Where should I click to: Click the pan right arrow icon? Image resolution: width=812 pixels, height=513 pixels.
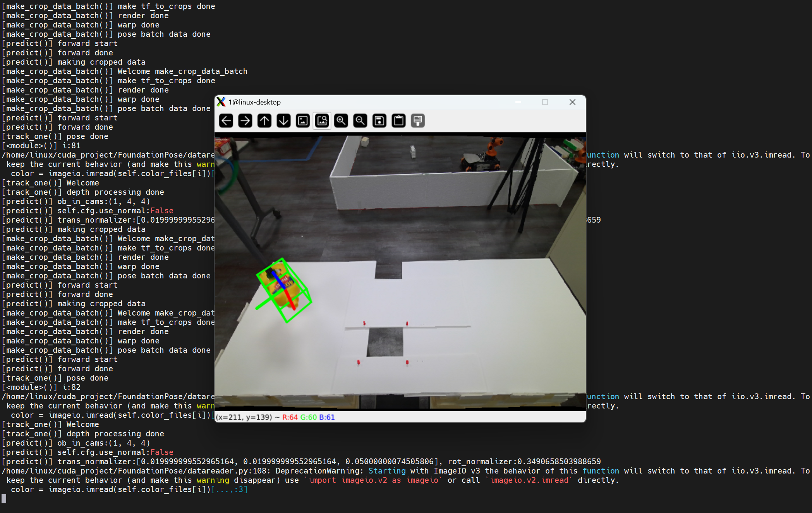pyautogui.click(x=245, y=121)
